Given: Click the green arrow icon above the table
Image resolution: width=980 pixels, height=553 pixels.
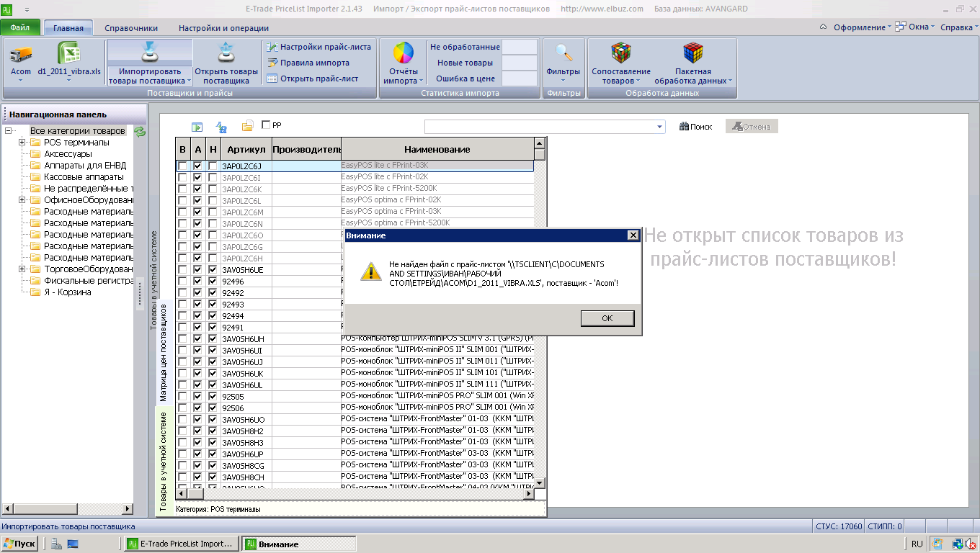Looking at the screenshot, I should point(197,127).
